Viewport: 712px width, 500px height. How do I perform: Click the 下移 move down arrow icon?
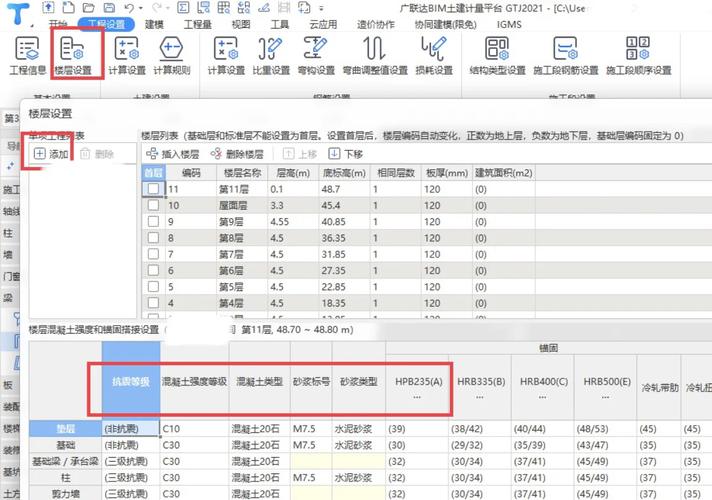pos(334,154)
